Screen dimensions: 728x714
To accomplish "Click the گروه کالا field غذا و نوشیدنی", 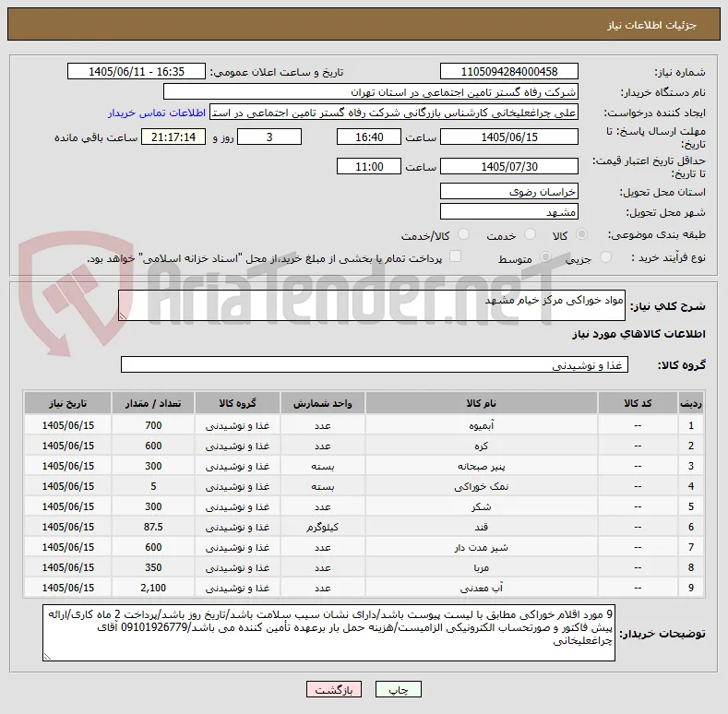I will coord(375,365).
